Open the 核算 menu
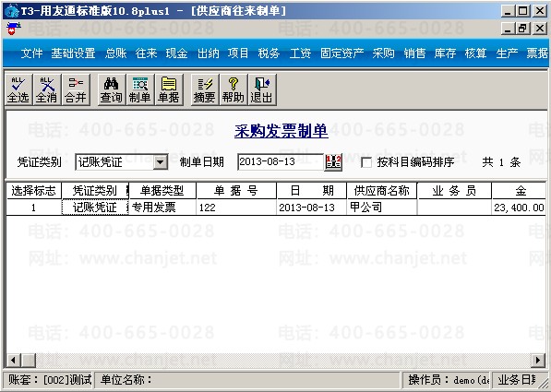Screen dimensions: 551x392 tap(476, 53)
